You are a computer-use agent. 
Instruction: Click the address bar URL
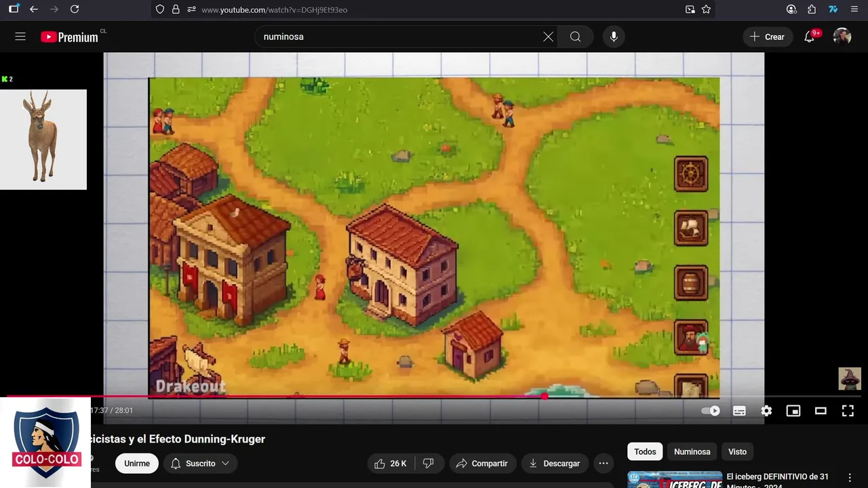point(274,9)
